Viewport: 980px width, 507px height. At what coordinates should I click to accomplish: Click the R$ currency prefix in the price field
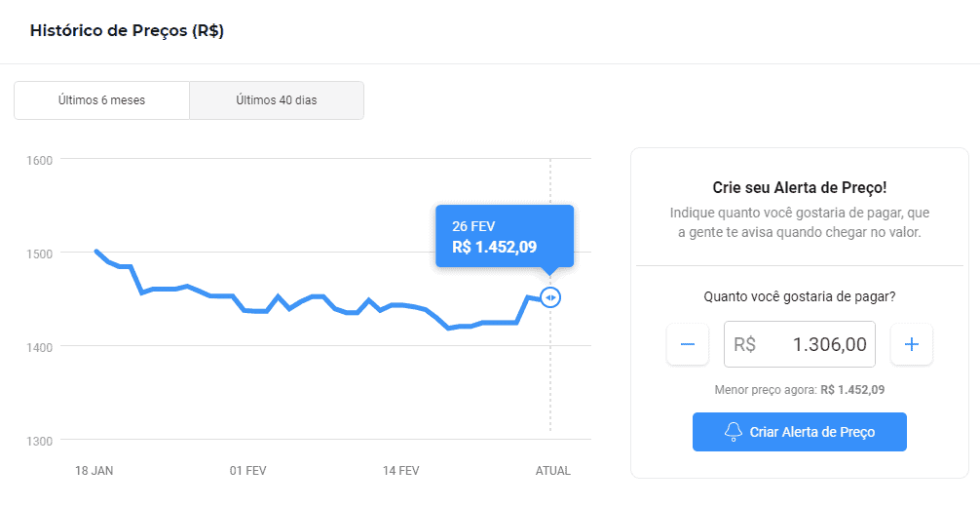click(745, 344)
